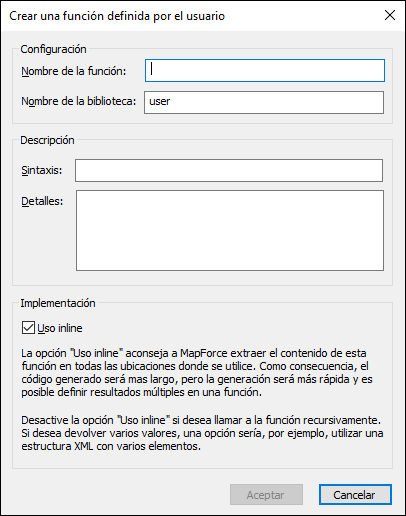Click the Implementación group heading
The height and width of the screenshot is (516, 406).
point(58,303)
